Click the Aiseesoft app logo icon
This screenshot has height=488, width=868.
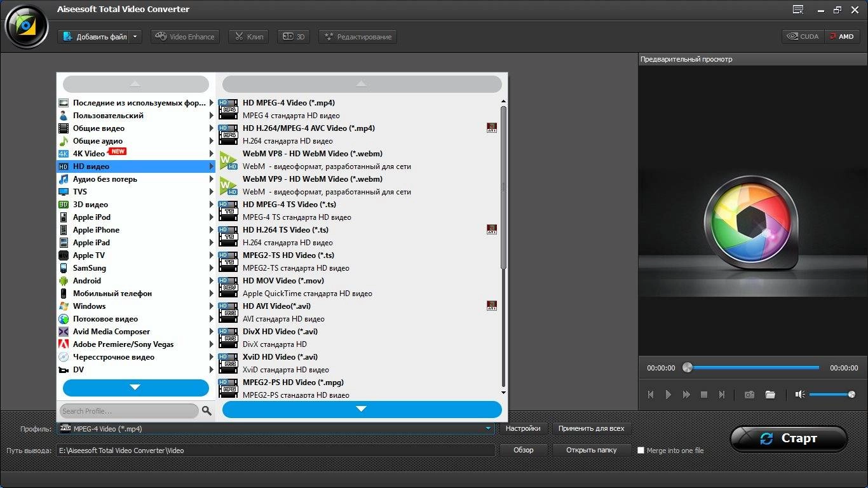coord(27,26)
